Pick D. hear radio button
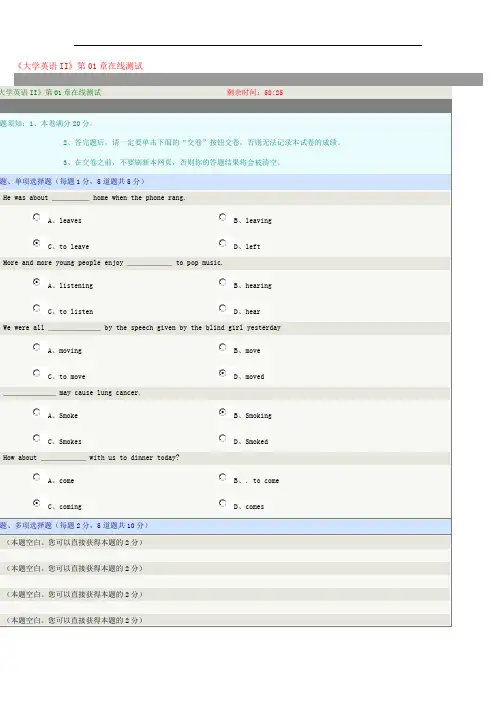Image resolution: width=496 pixels, height=702 pixels. [x=222, y=308]
